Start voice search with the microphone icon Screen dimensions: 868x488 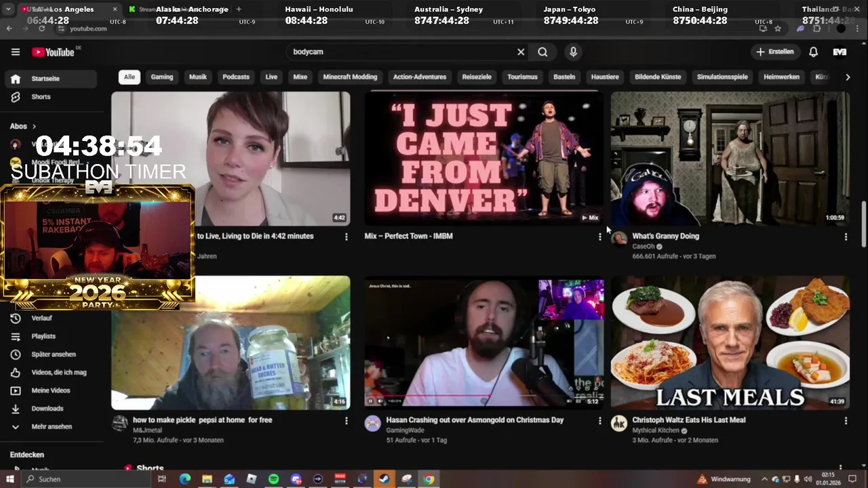(573, 52)
